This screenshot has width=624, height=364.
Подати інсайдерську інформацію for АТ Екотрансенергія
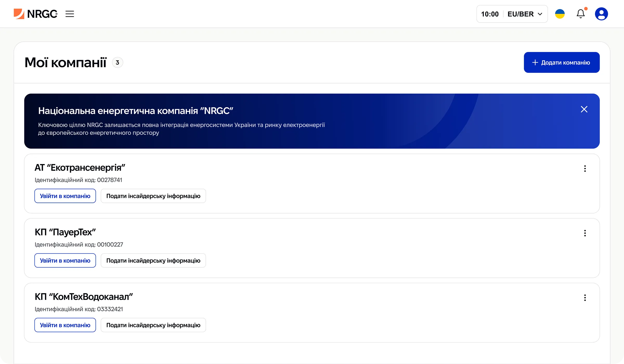pos(153,196)
